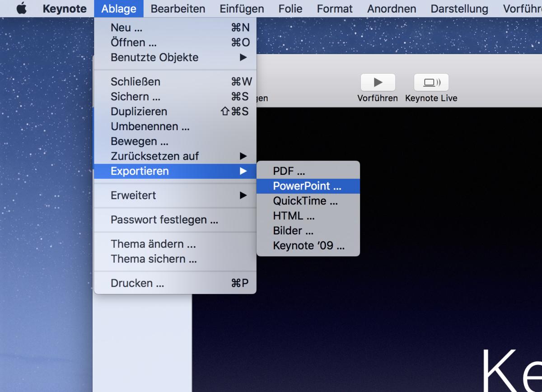Viewport: 542px width, 392px height.
Task: Export as QuickTime … movie
Action: pyautogui.click(x=308, y=201)
